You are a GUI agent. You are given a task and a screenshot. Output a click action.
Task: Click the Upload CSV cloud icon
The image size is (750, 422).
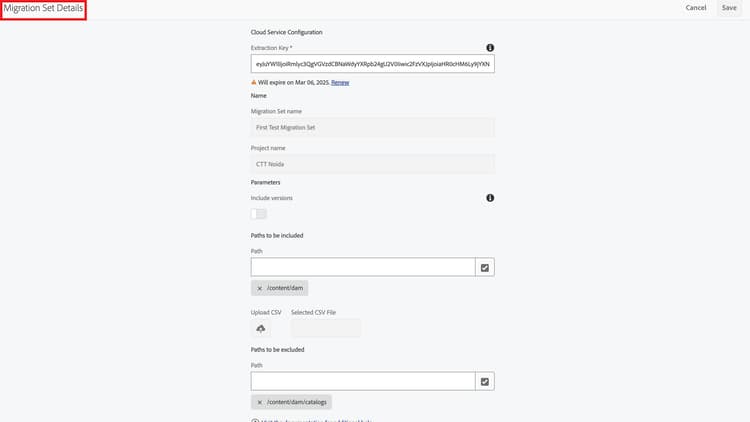[x=261, y=328]
